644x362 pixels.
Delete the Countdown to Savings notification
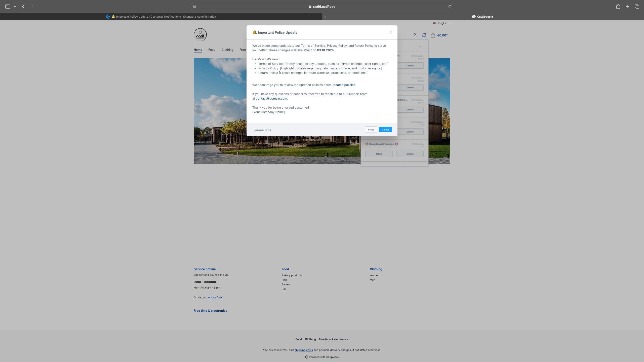pyautogui.click(x=410, y=154)
